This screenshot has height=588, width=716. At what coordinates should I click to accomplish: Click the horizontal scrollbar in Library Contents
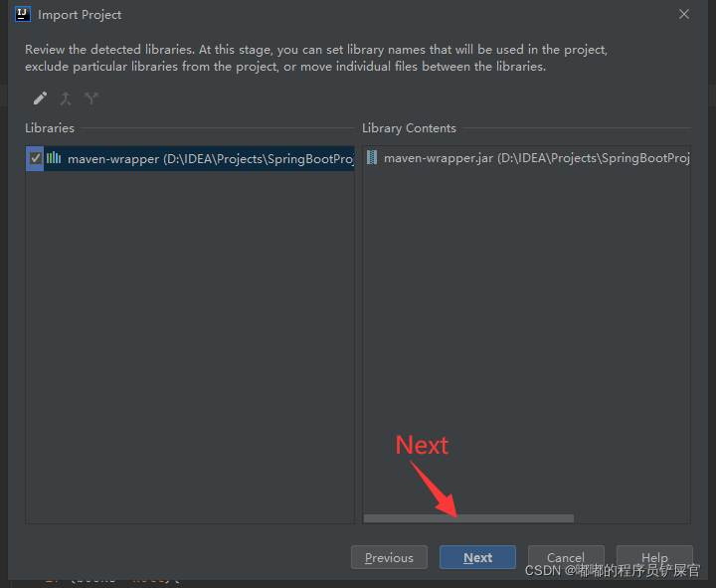pos(468,518)
